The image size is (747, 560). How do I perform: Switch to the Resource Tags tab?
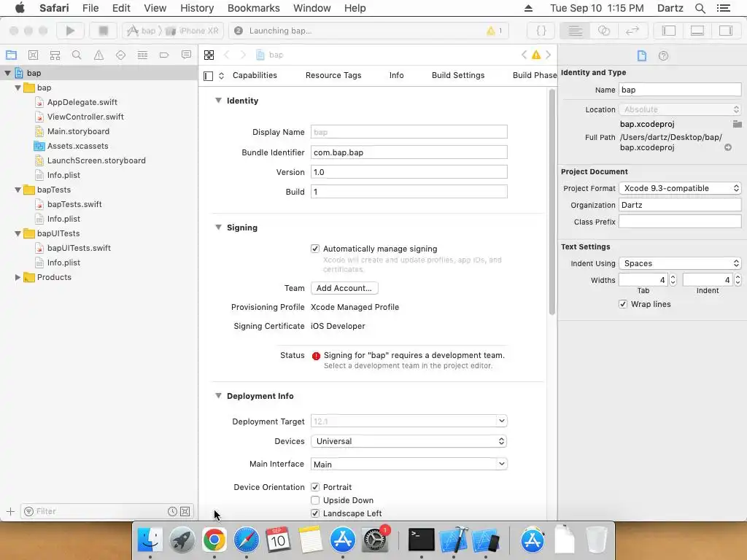333,75
